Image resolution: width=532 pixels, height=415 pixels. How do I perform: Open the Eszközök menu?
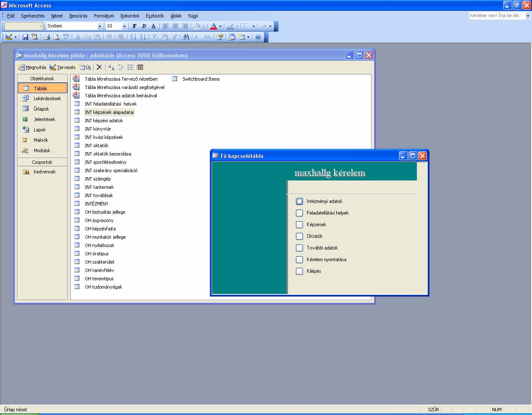click(x=155, y=16)
